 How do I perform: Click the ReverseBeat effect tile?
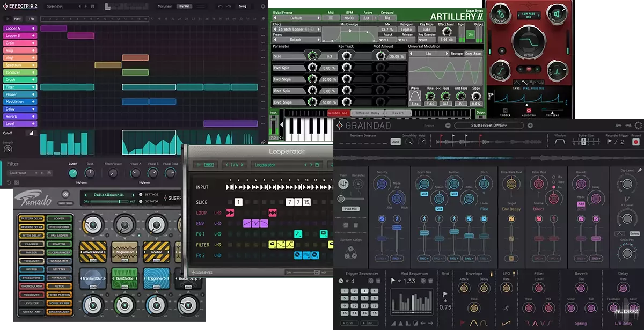(92, 251)
